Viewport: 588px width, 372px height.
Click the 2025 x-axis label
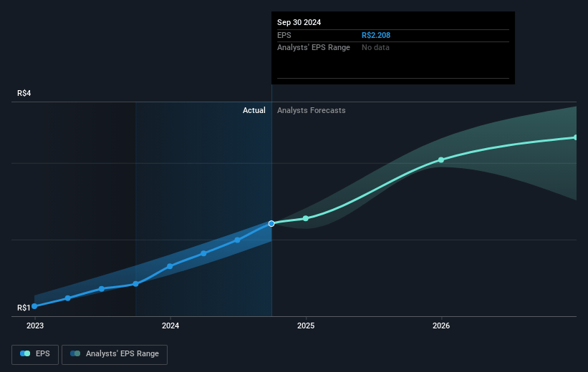[306, 325]
